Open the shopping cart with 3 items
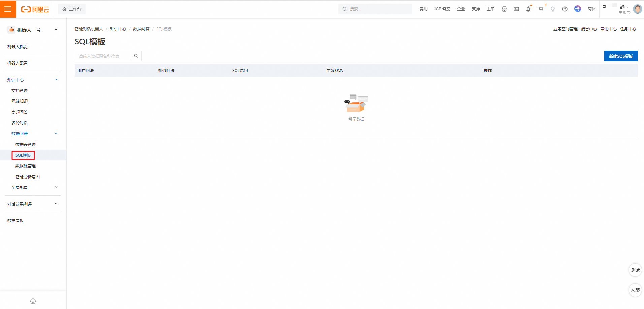 coord(540,9)
